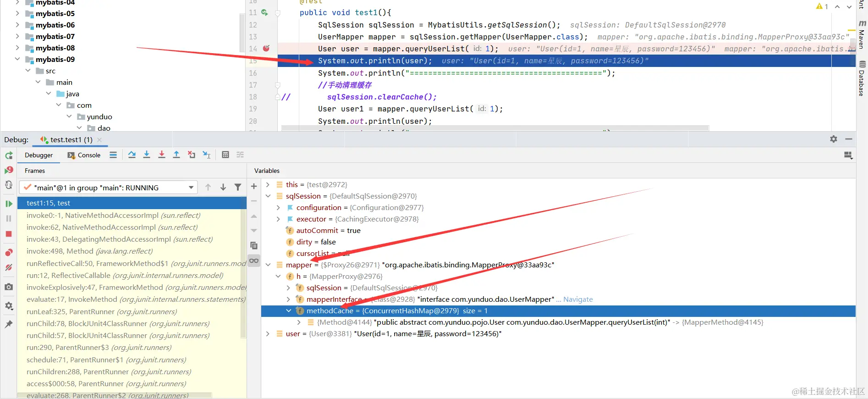868x399 pixels.
Task: Resume the program with the green play icon
Action: 9,204
